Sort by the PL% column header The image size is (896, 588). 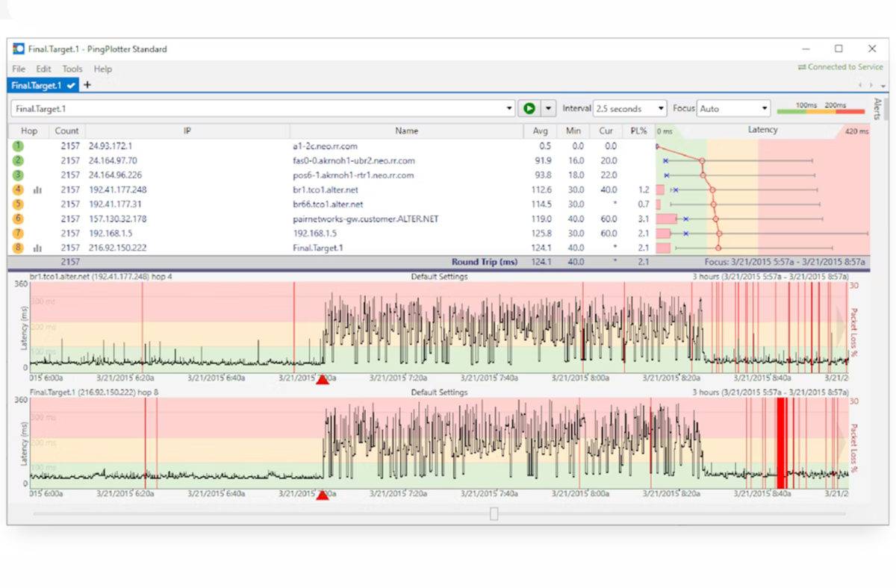[x=638, y=131]
